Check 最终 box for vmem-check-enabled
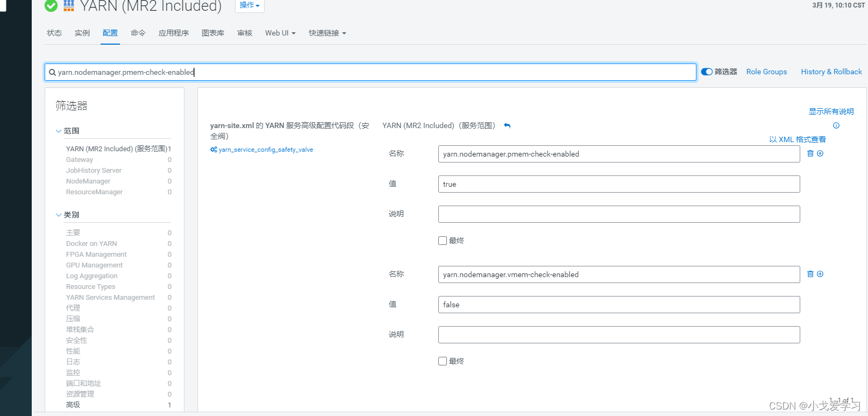The width and height of the screenshot is (868, 416). point(443,361)
